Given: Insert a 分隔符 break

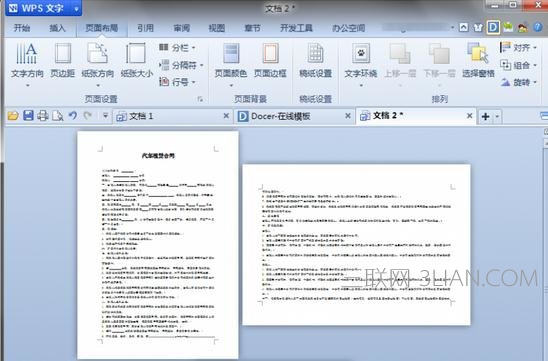Looking at the screenshot, I should click(181, 65).
